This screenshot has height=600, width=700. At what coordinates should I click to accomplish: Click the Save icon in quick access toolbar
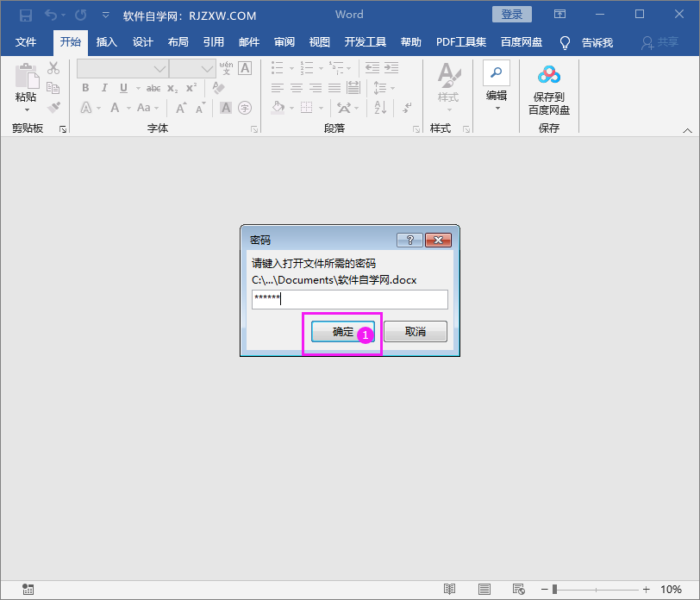[x=25, y=15]
